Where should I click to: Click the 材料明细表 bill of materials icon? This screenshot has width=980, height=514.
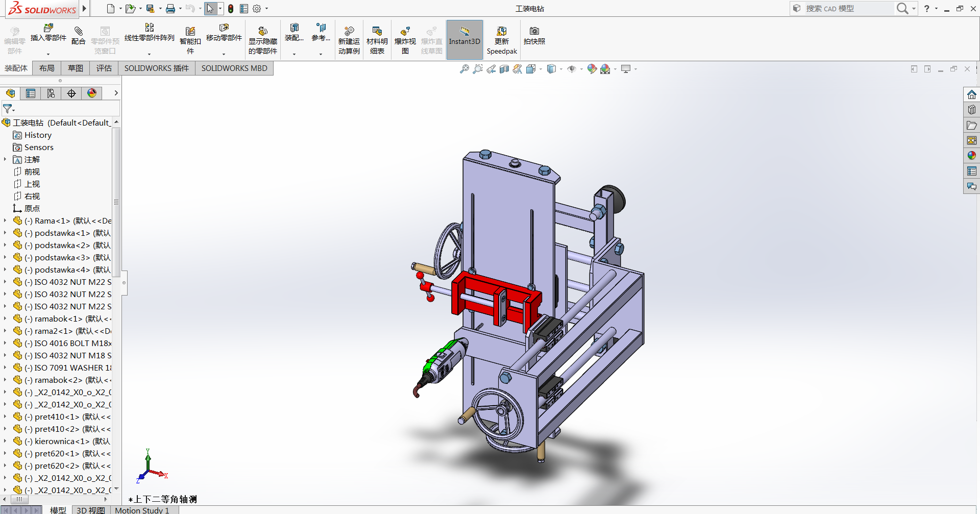click(377, 40)
